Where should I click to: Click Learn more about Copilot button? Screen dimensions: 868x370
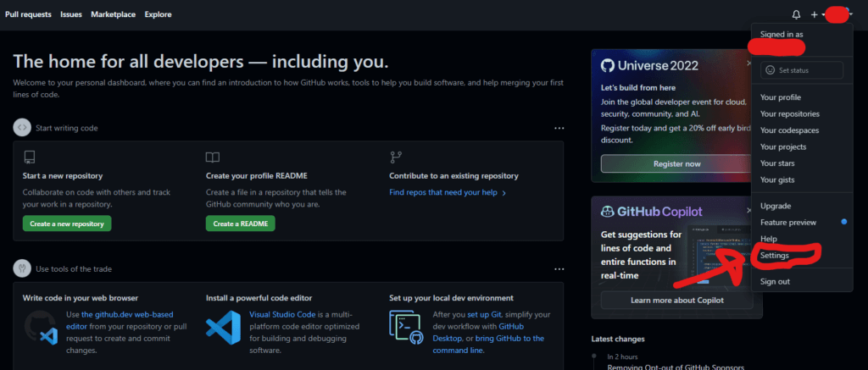[x=676, y=301]
